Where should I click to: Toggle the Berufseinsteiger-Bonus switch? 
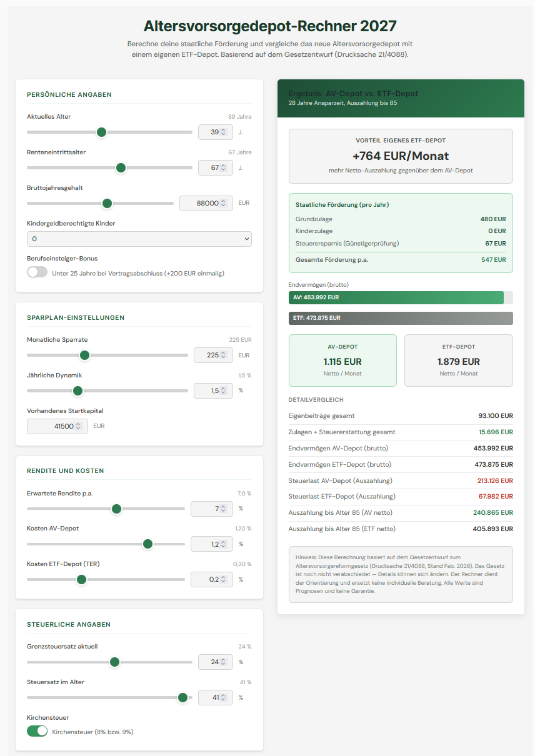(x=37, y=272)
